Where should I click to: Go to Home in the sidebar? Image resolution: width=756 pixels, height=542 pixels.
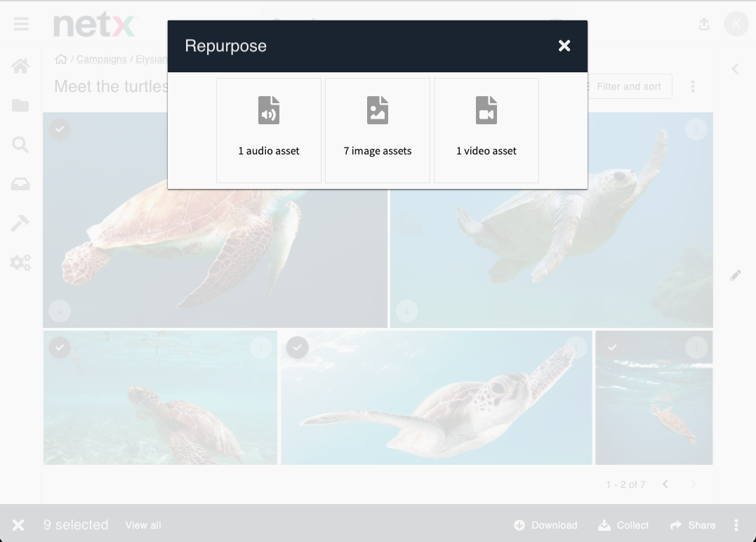click(20, 67)
